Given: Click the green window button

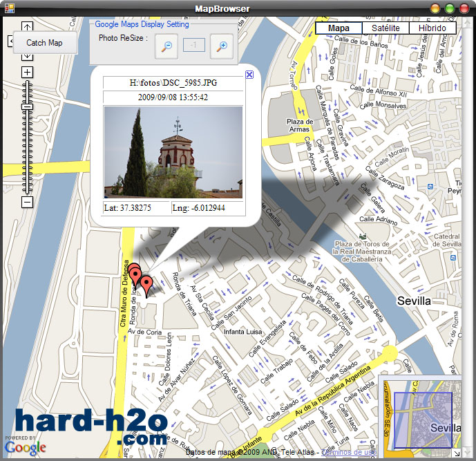Looking at the screenshot, I should pyautogui.click(x=450, y=8).
